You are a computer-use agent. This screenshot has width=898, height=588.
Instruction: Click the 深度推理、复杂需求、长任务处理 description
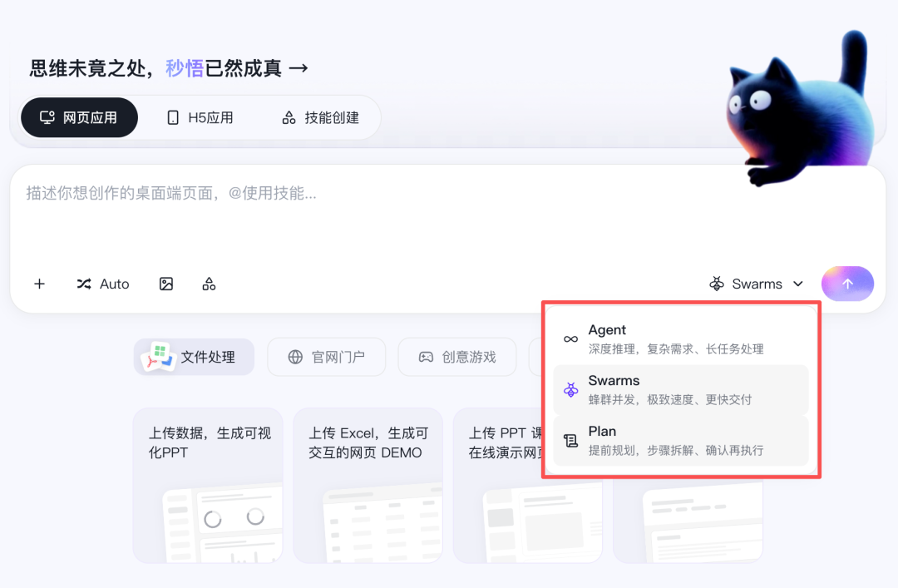676,349
